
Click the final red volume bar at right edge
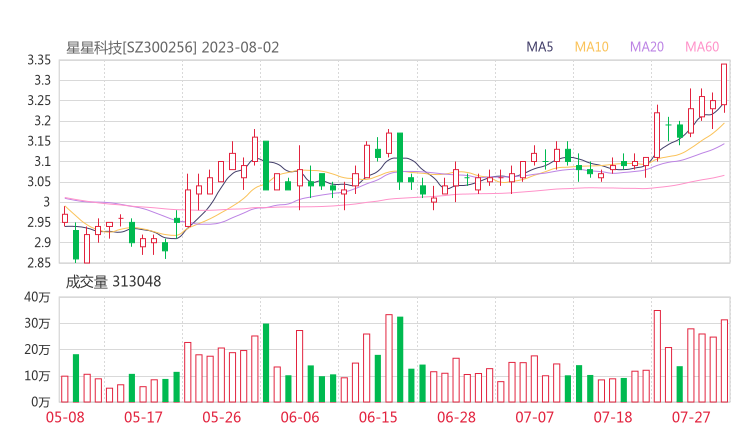click(x=724, y=361)
